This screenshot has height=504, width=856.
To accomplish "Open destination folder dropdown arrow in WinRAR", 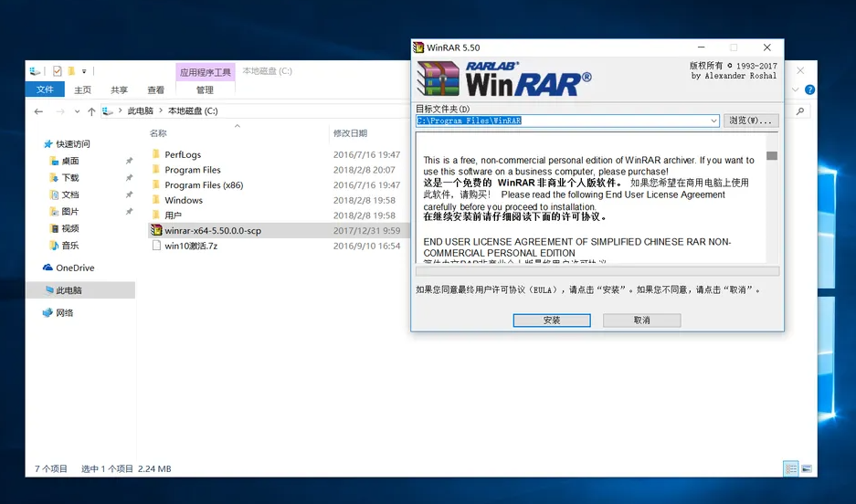I will 713,121.
